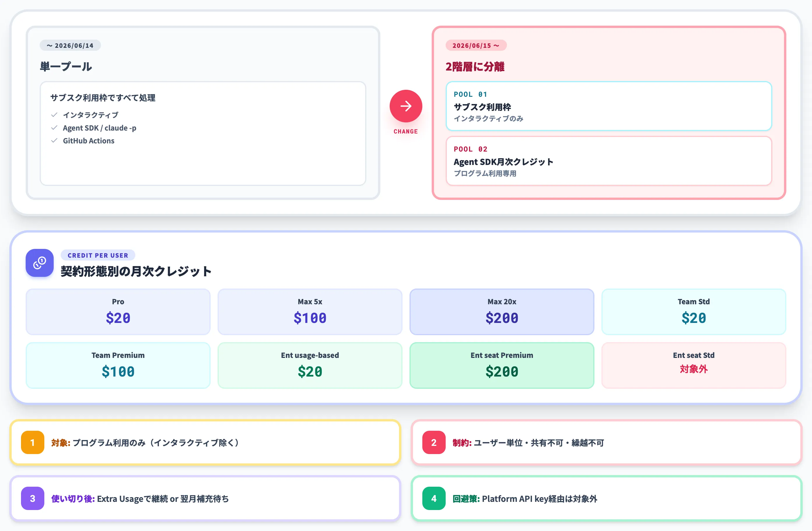This screenshot has width=812, height=531.
Task: Select the Max 20x $200 credit card
Action: click(x=502, y=312)
